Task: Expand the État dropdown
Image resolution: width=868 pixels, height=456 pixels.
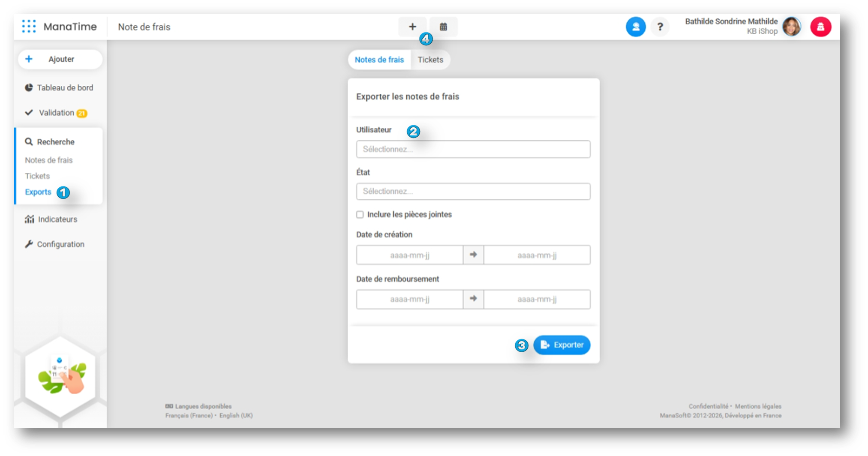Action: pos(473,192)
